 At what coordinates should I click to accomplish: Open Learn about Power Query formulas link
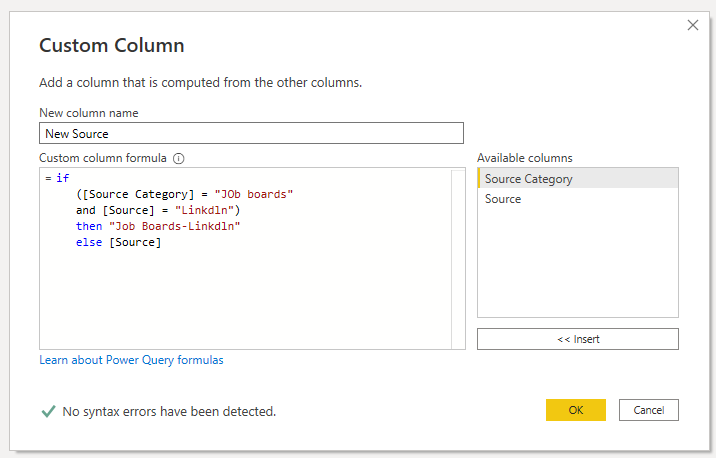point(131,360)
